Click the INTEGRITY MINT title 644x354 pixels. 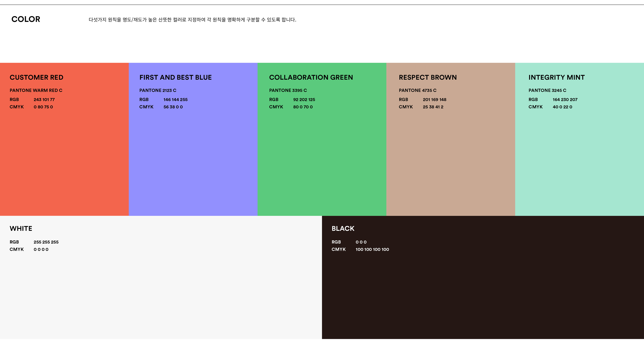click(556, 77)
